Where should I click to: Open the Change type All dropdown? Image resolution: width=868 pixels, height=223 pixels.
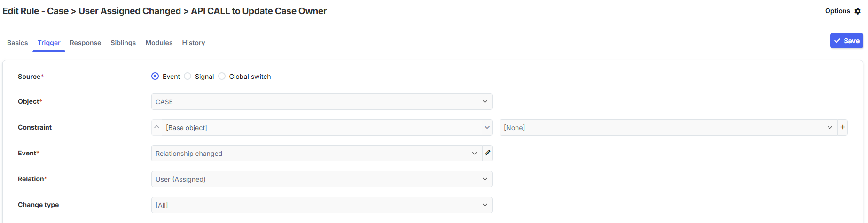click(322, 205)
